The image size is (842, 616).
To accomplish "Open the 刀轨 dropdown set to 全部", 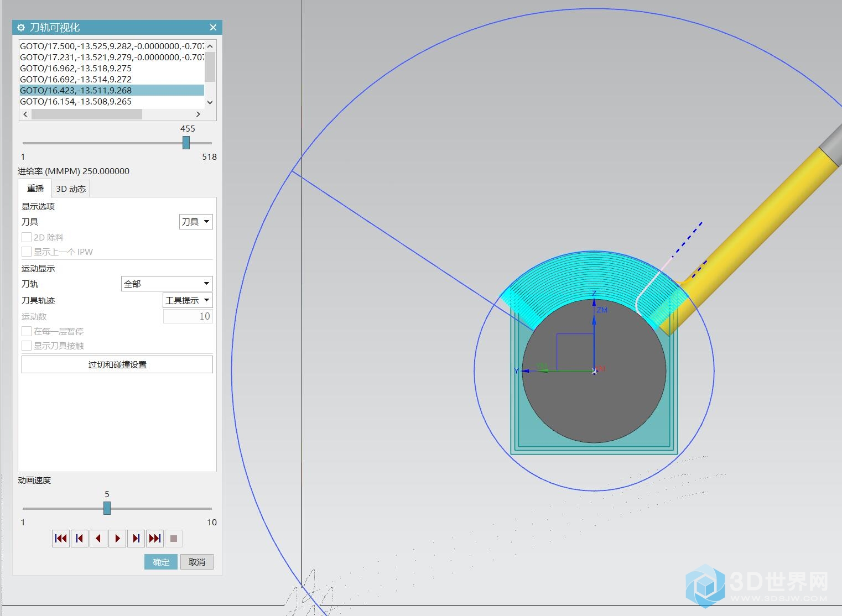I will point(167,284).
